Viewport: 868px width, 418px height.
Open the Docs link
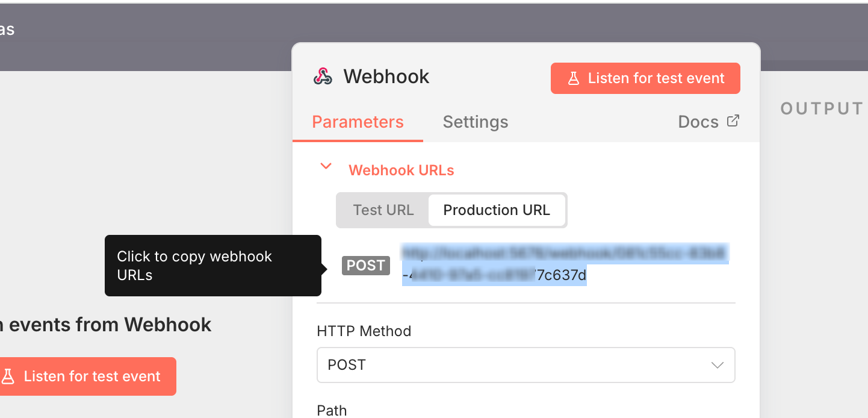coord(698,122)
